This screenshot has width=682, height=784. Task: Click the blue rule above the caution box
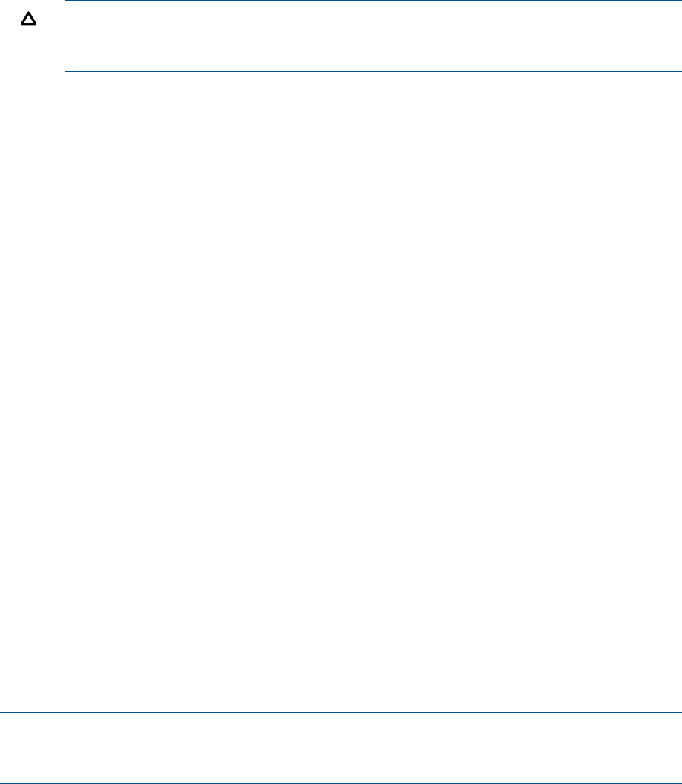click(x=373, y=1)
